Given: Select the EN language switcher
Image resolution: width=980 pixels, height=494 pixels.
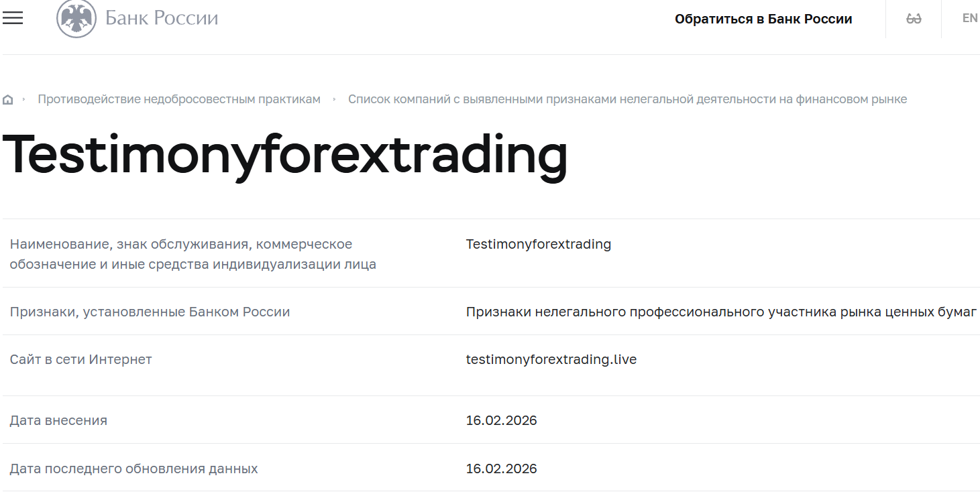Looking at the screenshot, I should (970, 18).
